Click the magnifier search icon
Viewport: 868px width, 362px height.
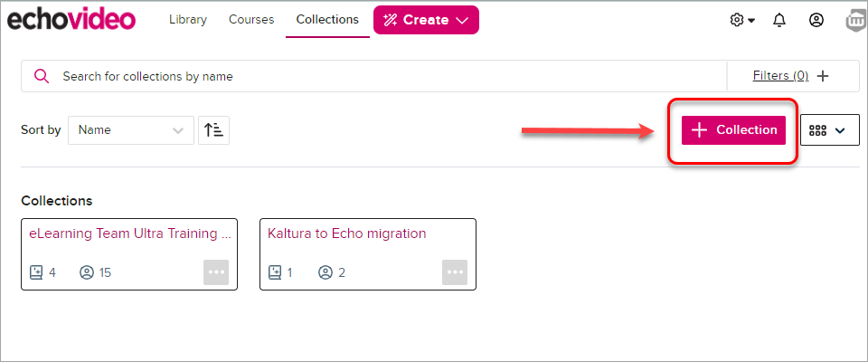click(x=42, y=76)
